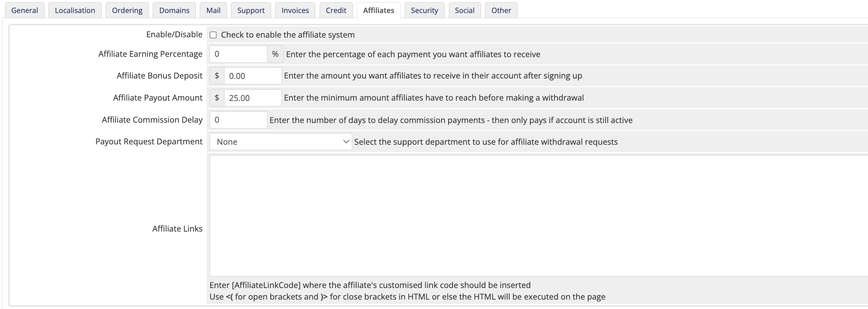Click the 'Affiliate Payout Amount' label
Screen dimensions: 868x309
coord(157,98)
